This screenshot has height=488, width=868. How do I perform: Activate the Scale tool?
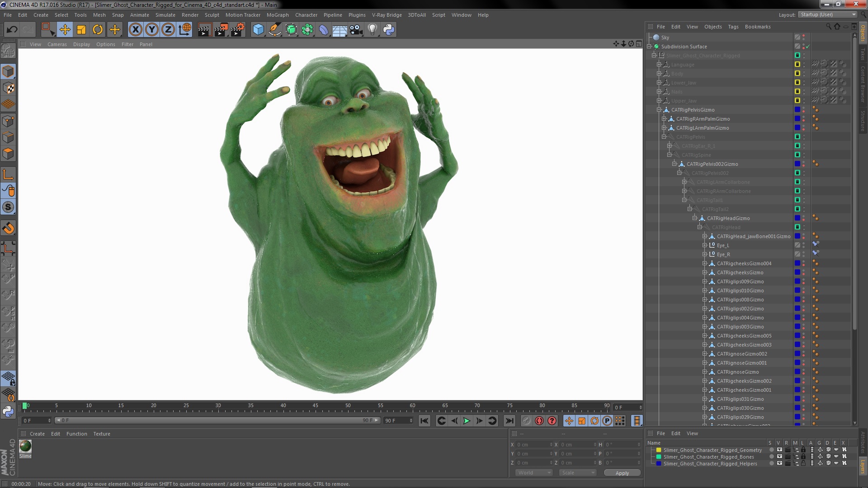[x=81, y=30]
